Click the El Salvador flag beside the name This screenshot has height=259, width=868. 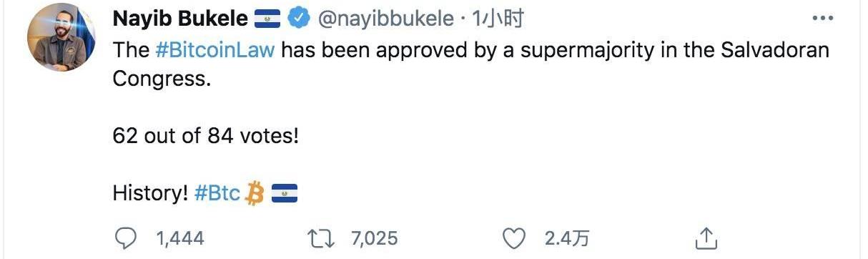[269, 20]
